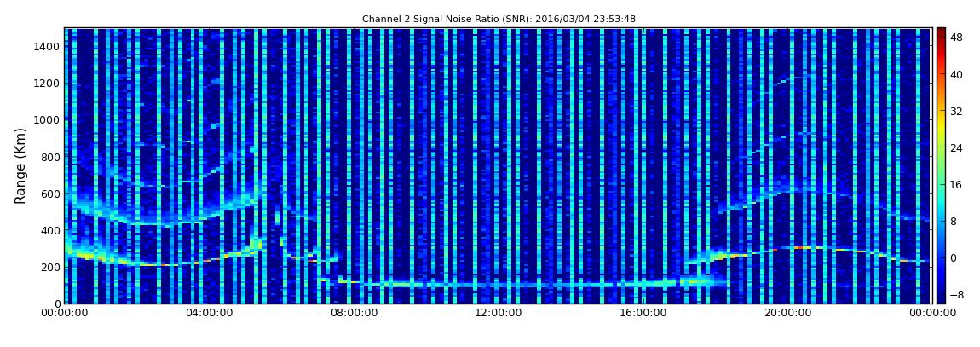Image resolution: width=980 pixels, height=347 pixels.
Task: Click the 1400 range tick label
Action: tap(48, 46)
